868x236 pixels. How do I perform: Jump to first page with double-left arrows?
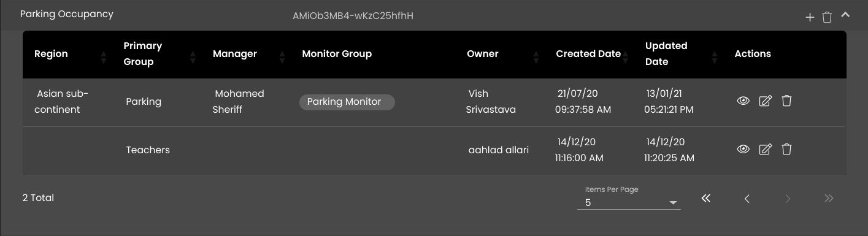pyautogui.click(x=706, y=198)
